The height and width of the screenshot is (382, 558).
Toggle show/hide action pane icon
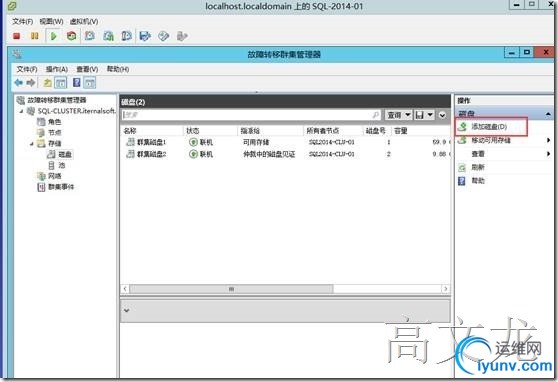pos(90,83)
